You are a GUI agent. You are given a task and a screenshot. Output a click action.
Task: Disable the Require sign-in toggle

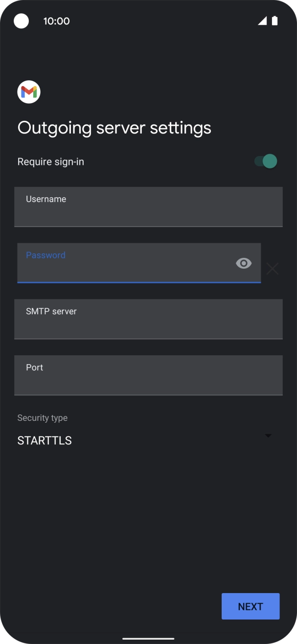pyautogui.click(x=263, y=161)
